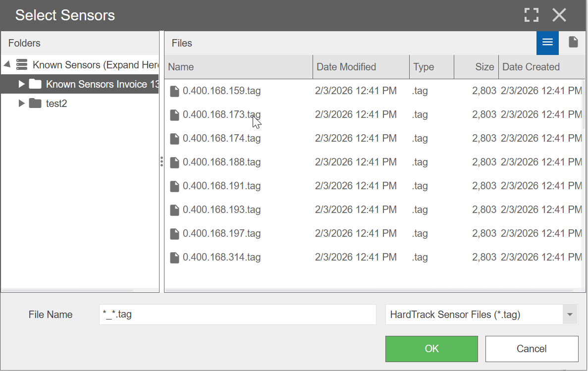Click the splitter handle between Folders and Files
588x371 pixels.
[161, 161]
